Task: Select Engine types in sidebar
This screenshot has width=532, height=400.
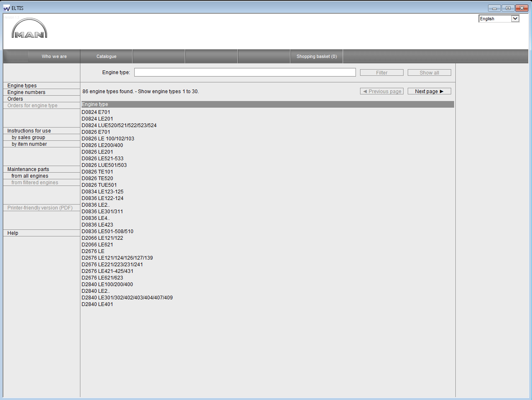Action: coord(22,86)
